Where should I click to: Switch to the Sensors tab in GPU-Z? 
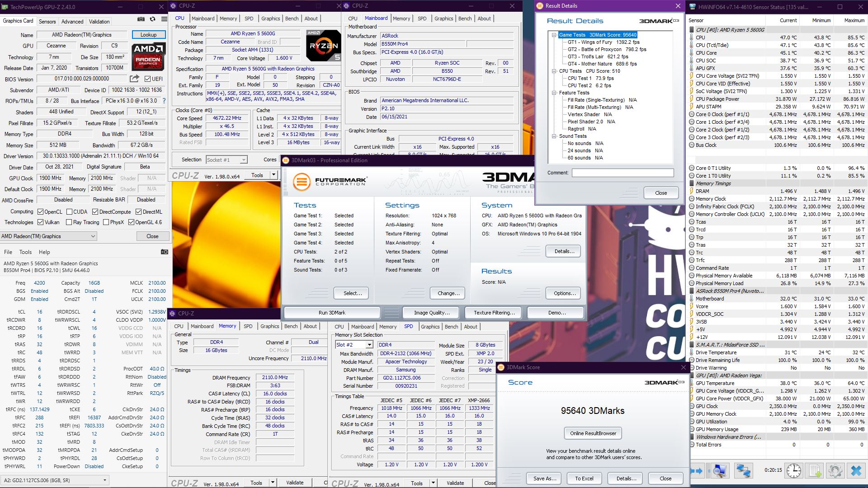click(47, 21)
